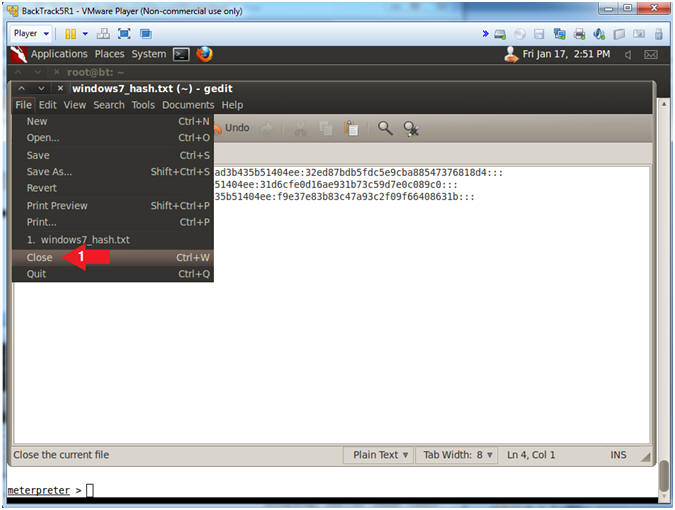Click the VMware unity mode icon

point(146,34)
